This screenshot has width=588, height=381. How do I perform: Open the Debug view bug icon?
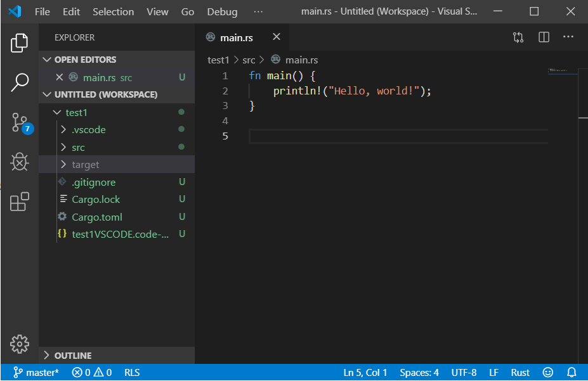click(19, 162)
